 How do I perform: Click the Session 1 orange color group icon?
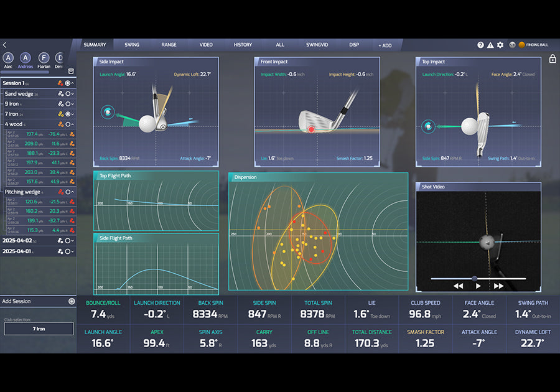click(x=60, y=83)
